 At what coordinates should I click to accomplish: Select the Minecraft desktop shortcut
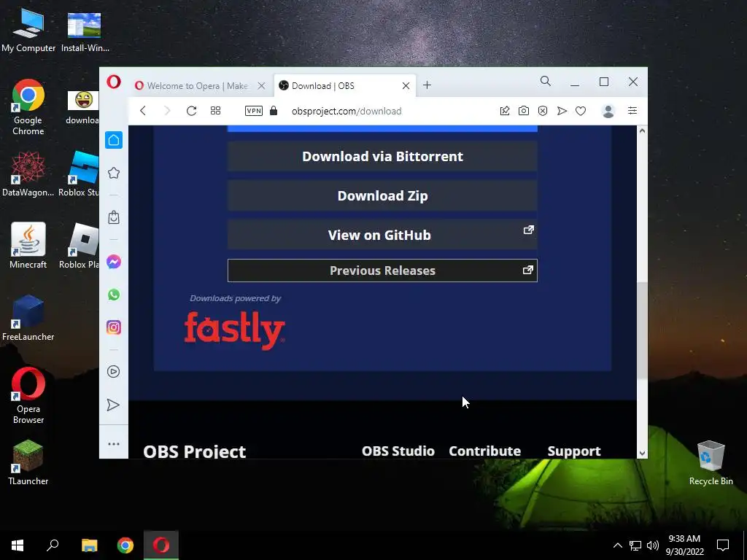tap(28, 246)
